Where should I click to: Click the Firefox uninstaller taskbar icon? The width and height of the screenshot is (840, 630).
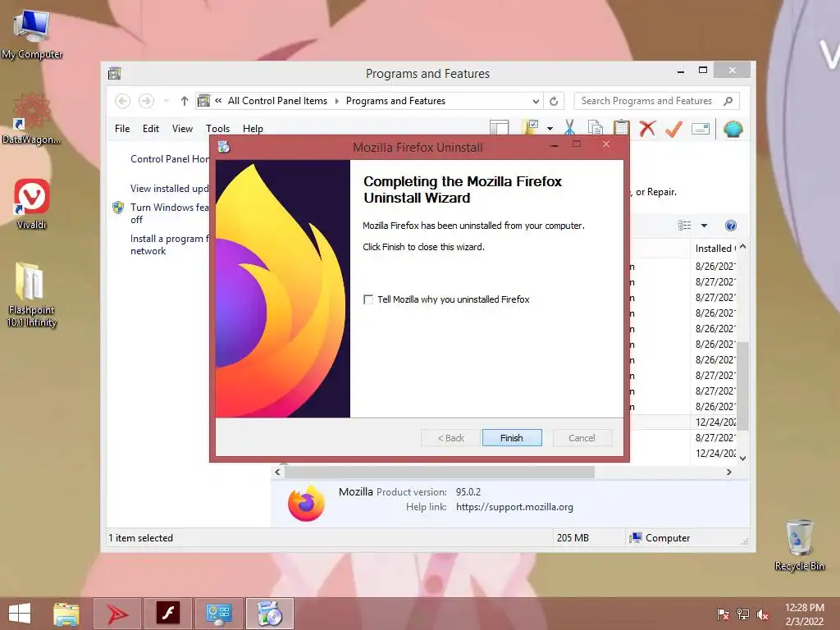[x=269, y=614]
